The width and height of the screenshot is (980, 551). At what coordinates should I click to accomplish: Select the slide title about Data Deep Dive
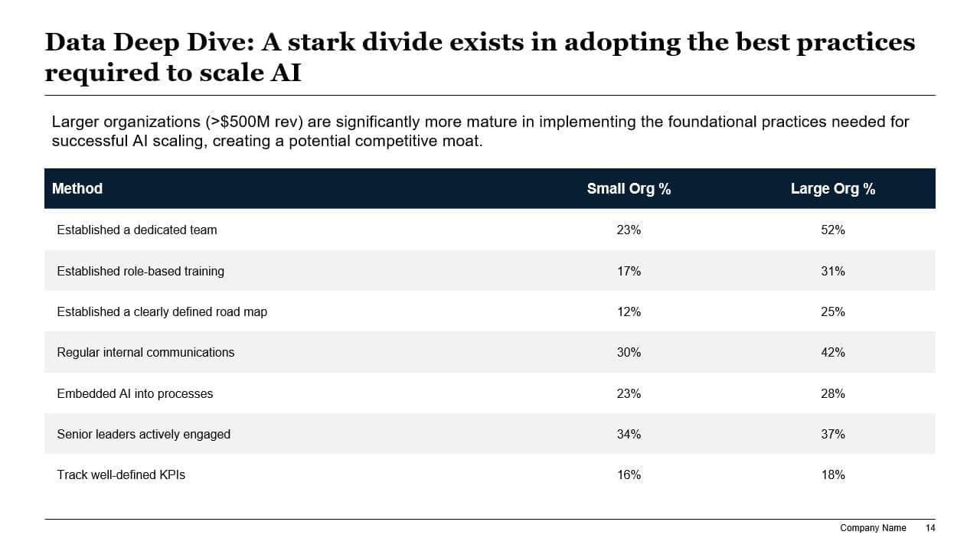480,57
